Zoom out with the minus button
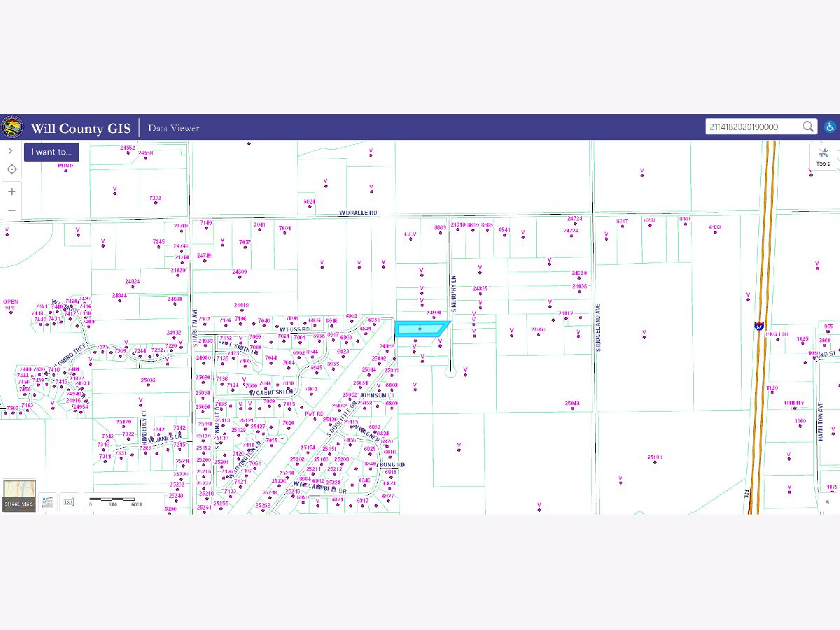 click(x=11, y=210)
